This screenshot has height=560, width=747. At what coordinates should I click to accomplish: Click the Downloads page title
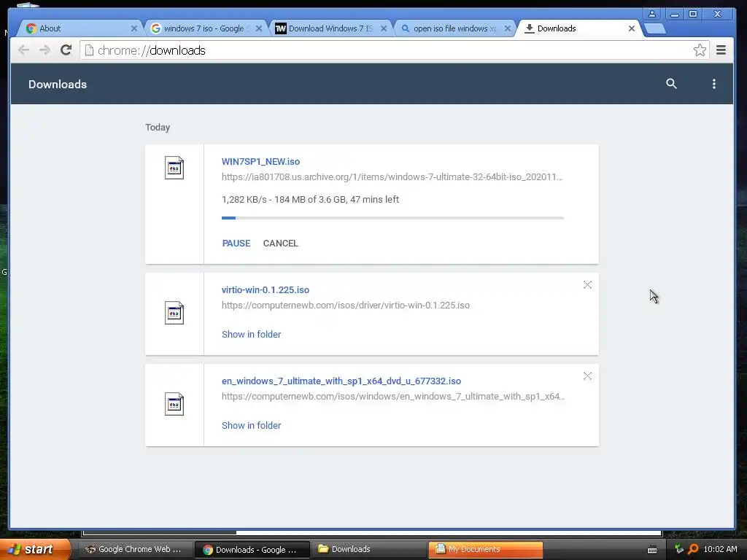coord(58,85)
